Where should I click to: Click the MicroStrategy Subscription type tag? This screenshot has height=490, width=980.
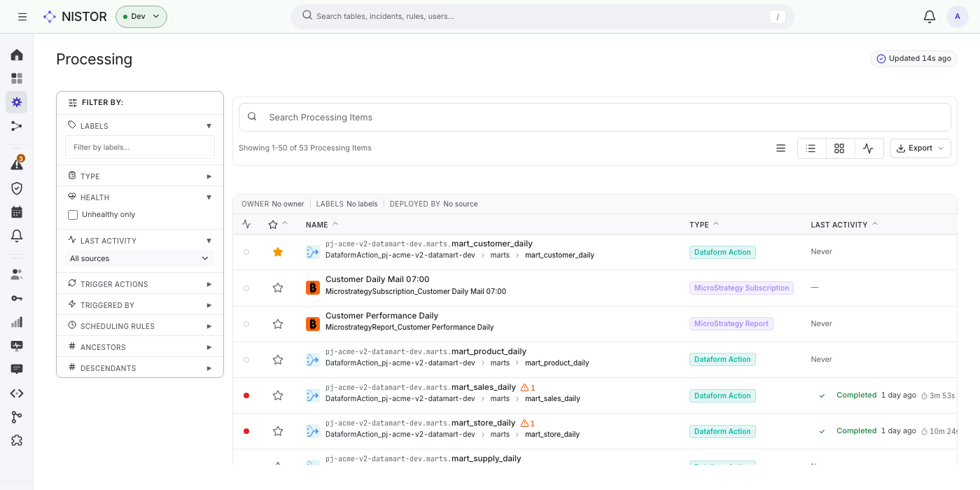pyautogui.click(x=741, y=288)
